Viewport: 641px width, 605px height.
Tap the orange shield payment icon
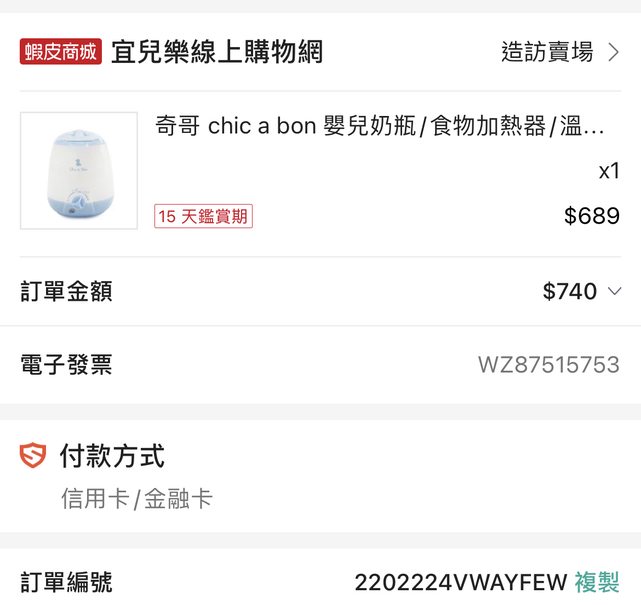(33, 457)
